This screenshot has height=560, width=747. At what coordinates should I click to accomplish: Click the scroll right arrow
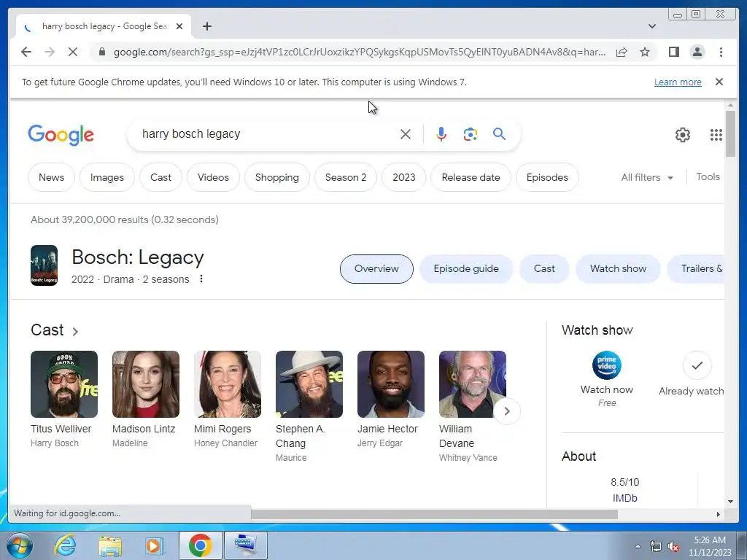(719, 514)
